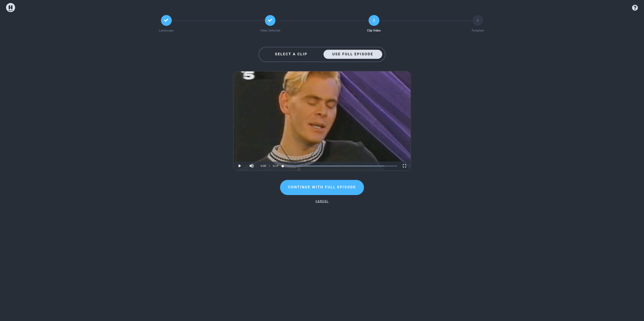Enter fullscreen on the video player
The width and height of the screenshot is (644, 321).
[x=405, y=166]
